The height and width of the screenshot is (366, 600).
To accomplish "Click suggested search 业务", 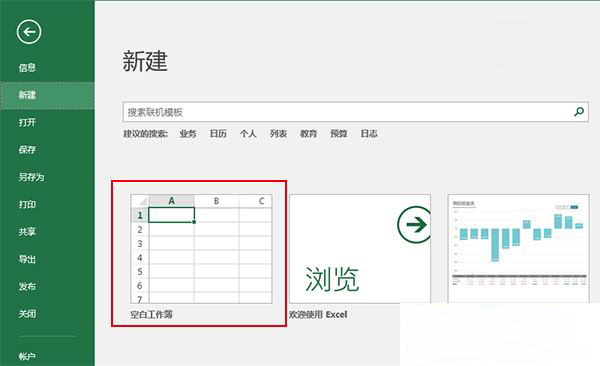I will [x=188, y=134].
